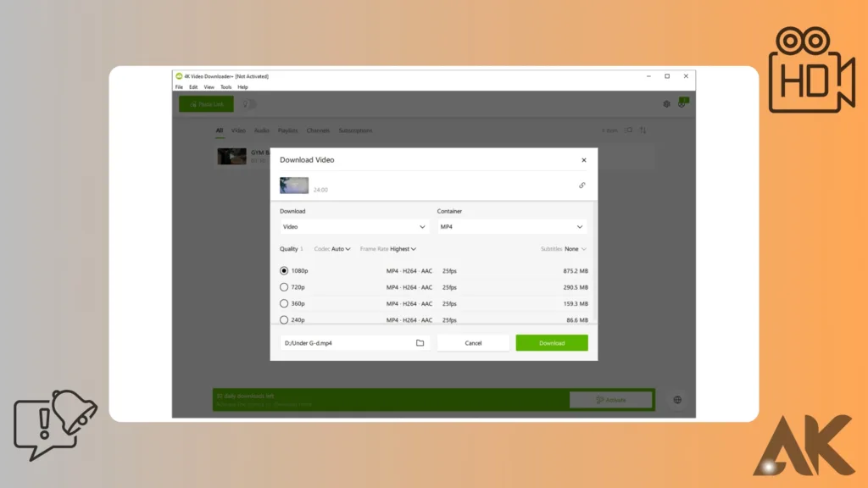The height and width of the screenshot is (488, 868).
Task: Open the Edit menu
Action: [193, 87]
